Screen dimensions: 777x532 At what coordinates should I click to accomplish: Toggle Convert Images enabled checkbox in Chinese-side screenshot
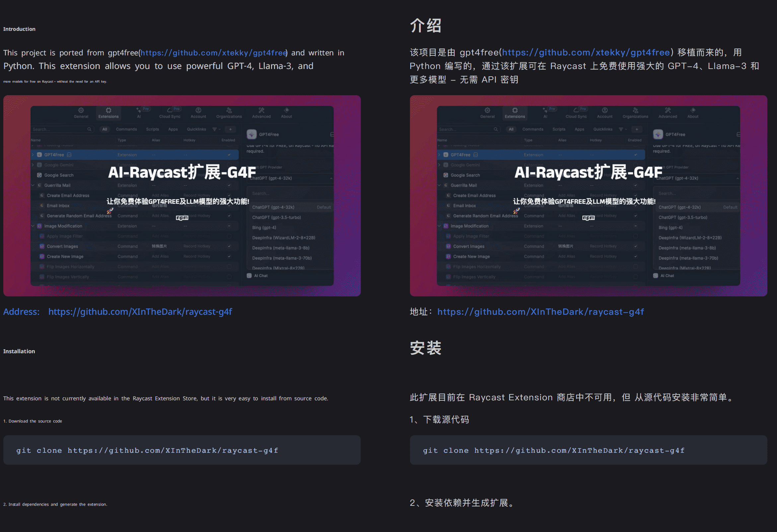coord(636,246)
